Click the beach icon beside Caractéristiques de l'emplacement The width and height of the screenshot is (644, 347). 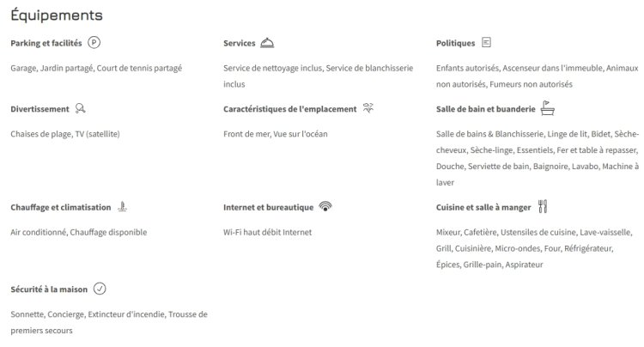pos(368,108)
